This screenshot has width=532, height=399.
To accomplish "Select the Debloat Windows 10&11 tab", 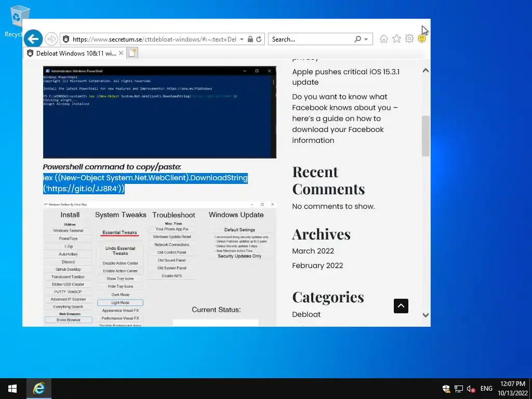I will coord(75,54).
